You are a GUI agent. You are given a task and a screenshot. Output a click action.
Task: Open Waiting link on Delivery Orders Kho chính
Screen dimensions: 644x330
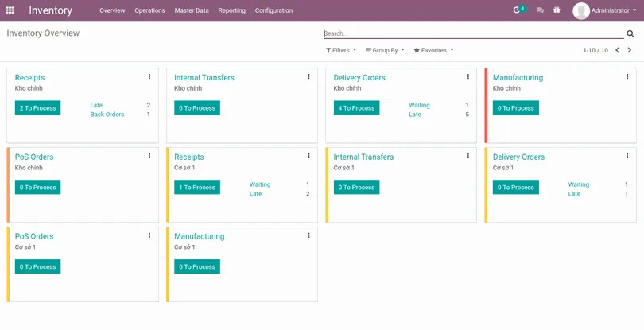[419, 105]
